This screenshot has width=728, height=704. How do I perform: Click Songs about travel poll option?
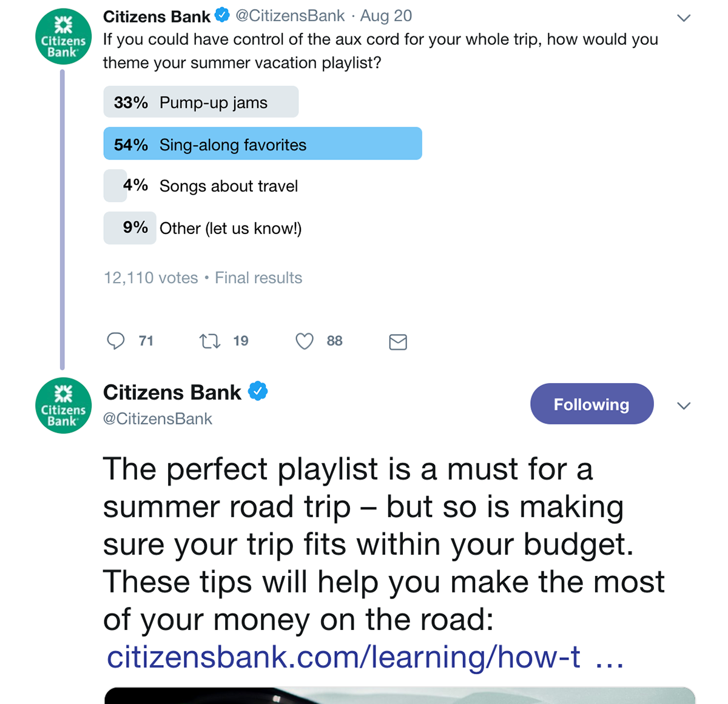[228, 186]
